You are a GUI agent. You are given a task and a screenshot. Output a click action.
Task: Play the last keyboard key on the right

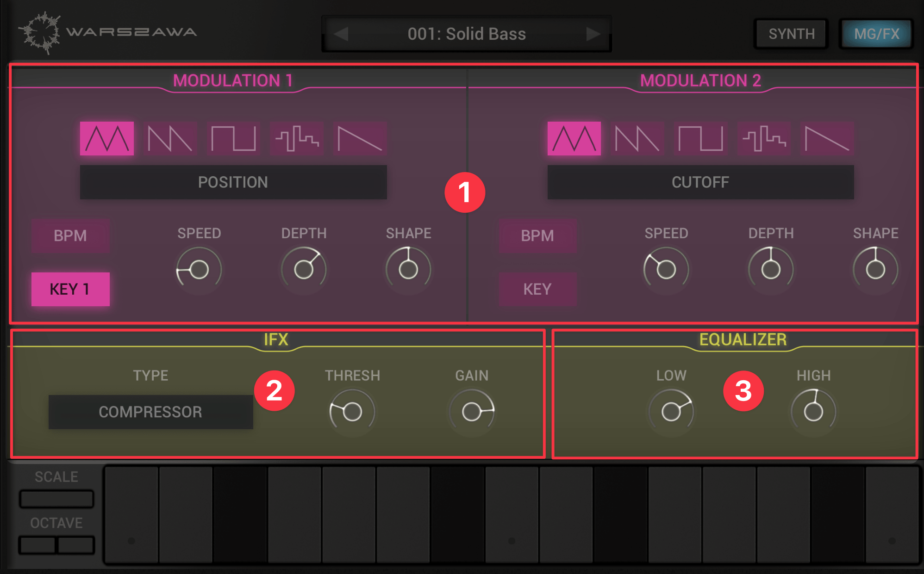[x=892, y=514]
